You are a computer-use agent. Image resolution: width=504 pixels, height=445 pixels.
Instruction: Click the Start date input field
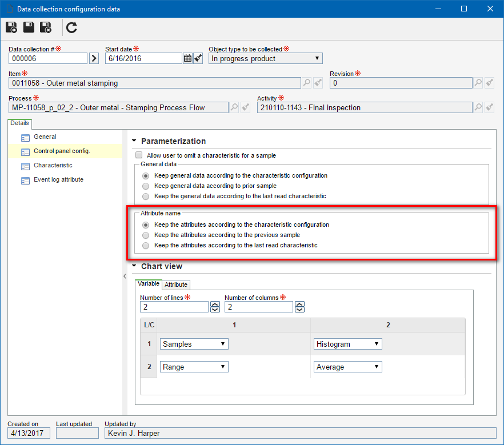pos(143,58)
